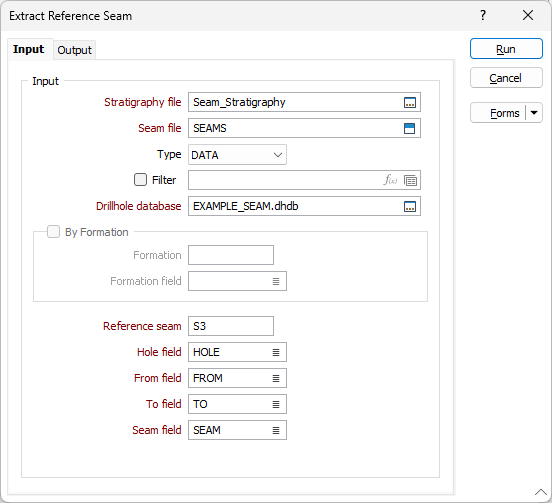Open the Hole field list icon
Screen dimensions: 552x503
tap(276, 352)
